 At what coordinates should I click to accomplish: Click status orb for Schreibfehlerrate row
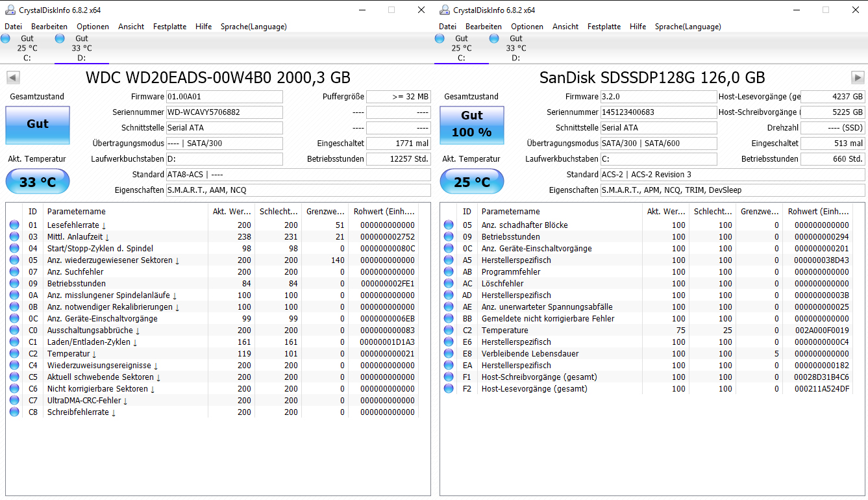[14, 412]
